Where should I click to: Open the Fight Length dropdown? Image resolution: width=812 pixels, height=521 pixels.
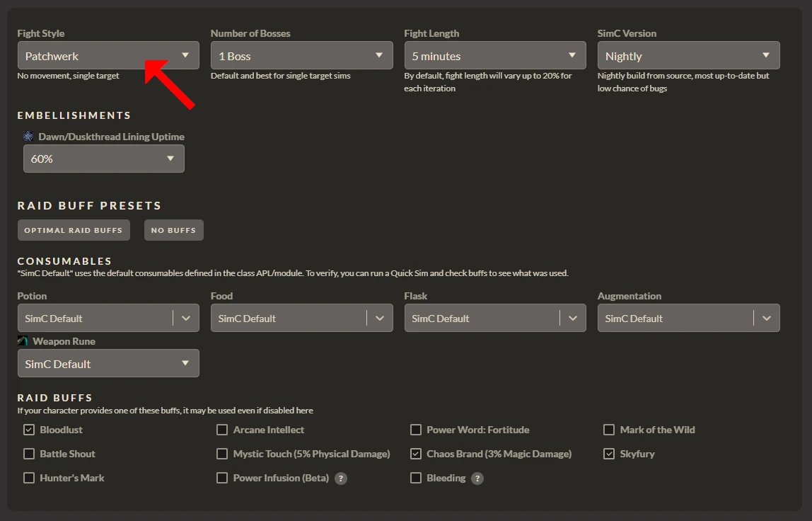(x=494, y=56)
